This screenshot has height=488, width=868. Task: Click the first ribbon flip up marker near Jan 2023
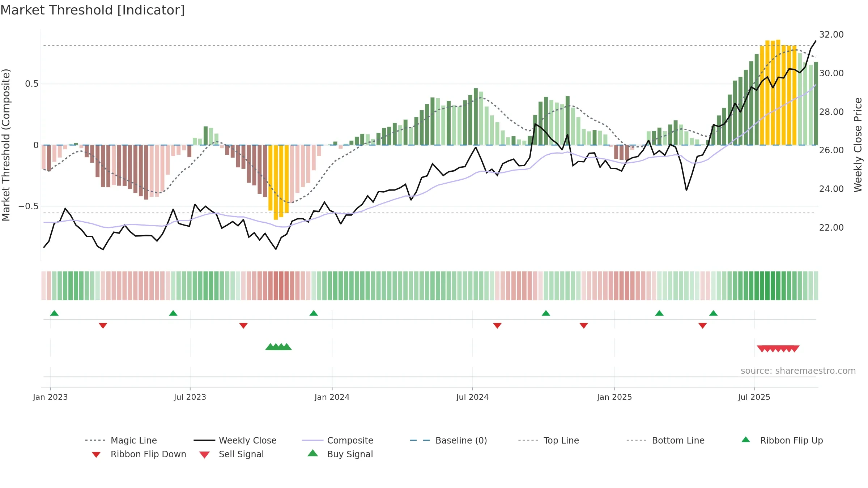pos(54,313)
